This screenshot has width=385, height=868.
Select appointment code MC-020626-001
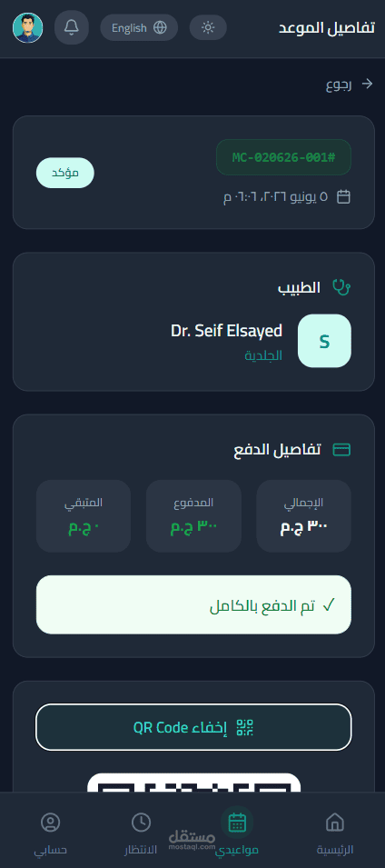tap(284, 157)
